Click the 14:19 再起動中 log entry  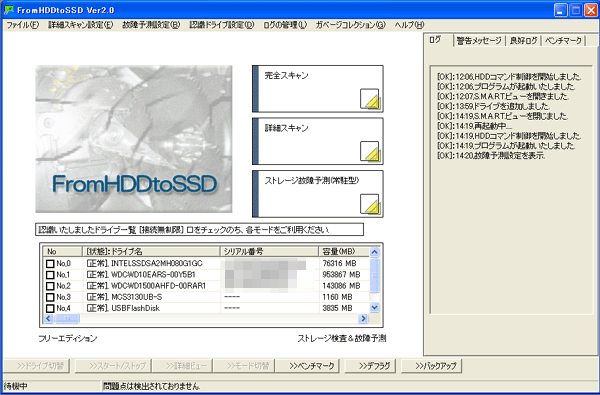[x=474, y=126]
